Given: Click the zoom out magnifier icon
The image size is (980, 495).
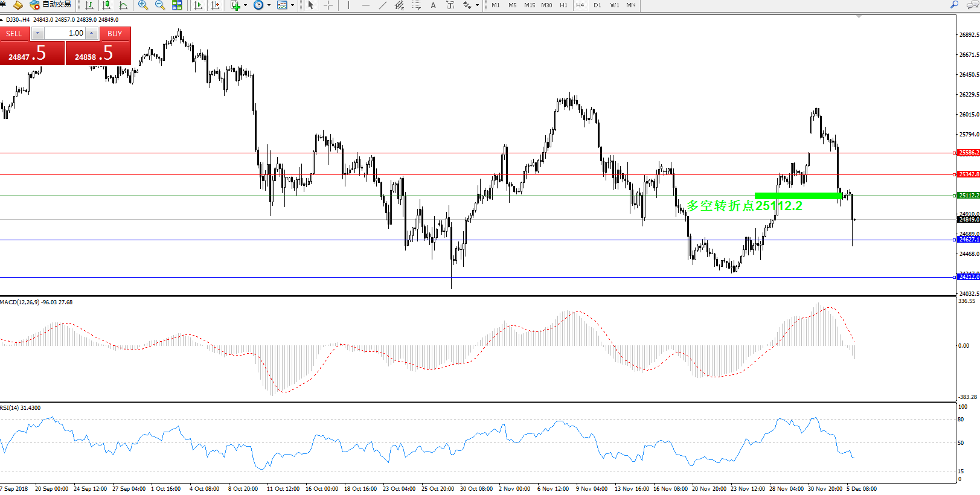Looking at the screenshot, I should 160,5.
